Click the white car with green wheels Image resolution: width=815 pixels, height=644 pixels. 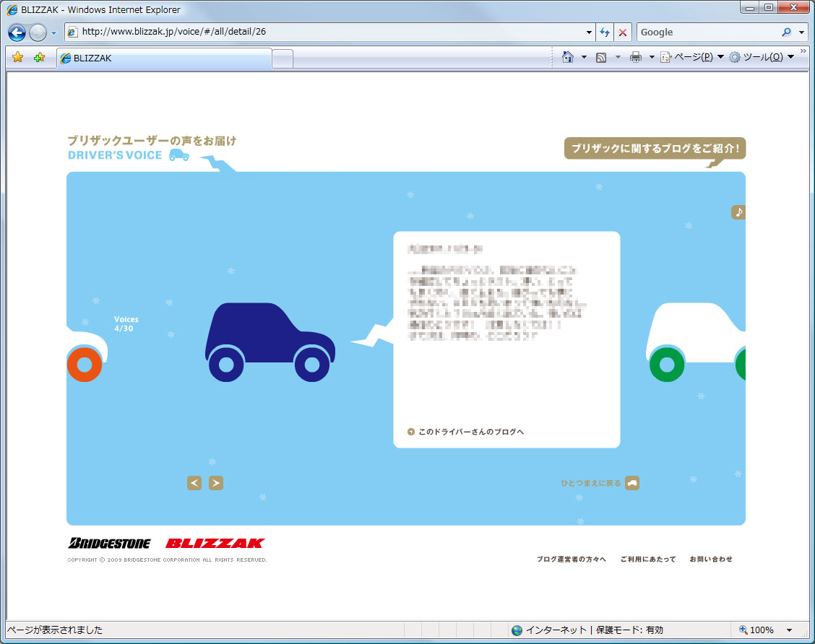pos(696,341)
